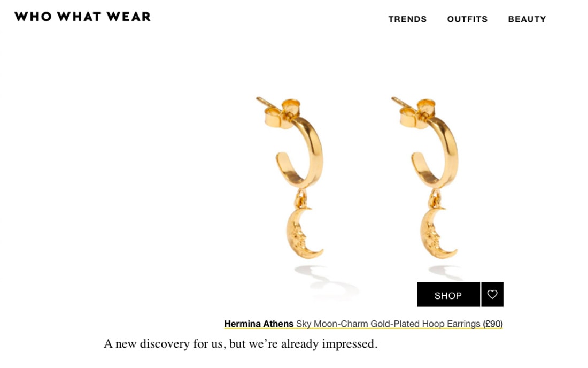Click the left earring's shadow reflection

(x=326, y=279)
